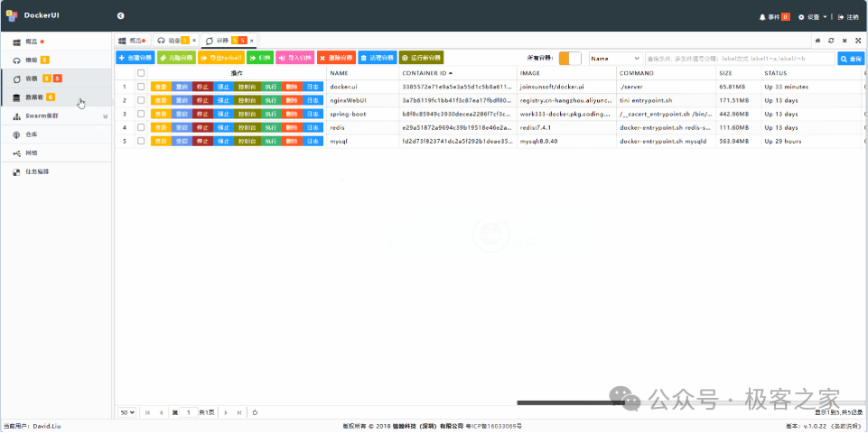Open the network sidebar menu item
This screenshot has width=868, height=434.
coord(57,153)
